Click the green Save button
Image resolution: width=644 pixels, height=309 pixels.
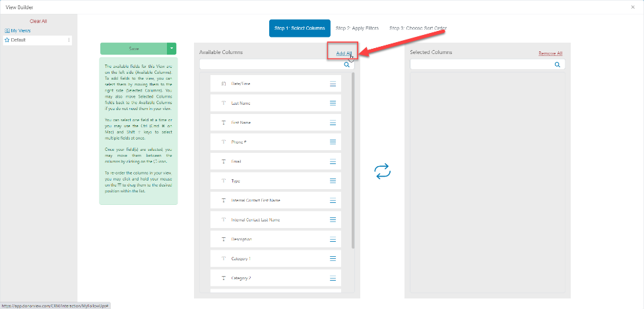point(134,48)
